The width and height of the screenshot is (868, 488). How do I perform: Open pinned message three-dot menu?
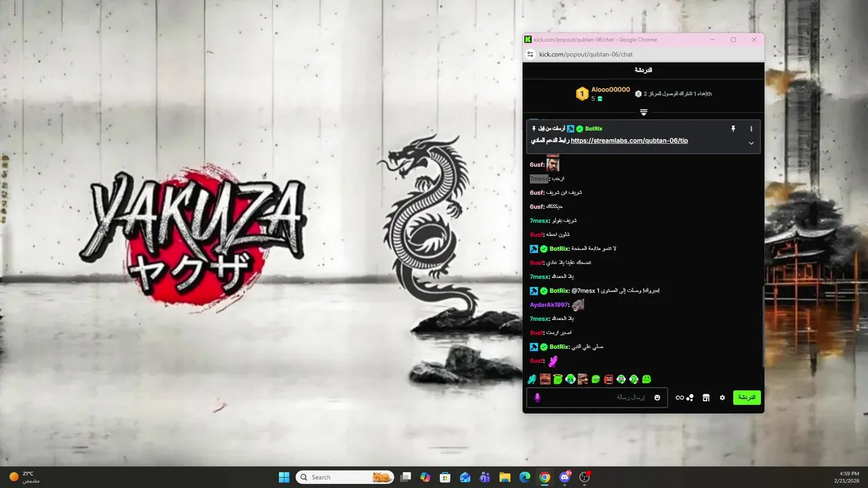pos(751,129)
